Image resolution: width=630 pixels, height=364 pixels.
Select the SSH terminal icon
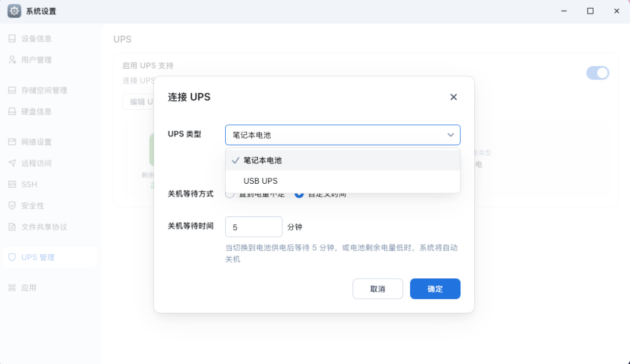[12, 184]
